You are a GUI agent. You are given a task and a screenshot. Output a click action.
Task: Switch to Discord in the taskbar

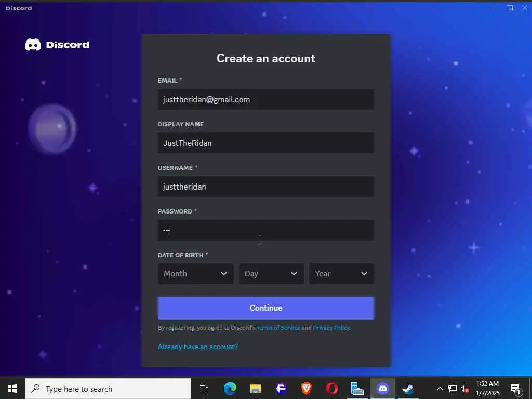[x=383, y=389]
